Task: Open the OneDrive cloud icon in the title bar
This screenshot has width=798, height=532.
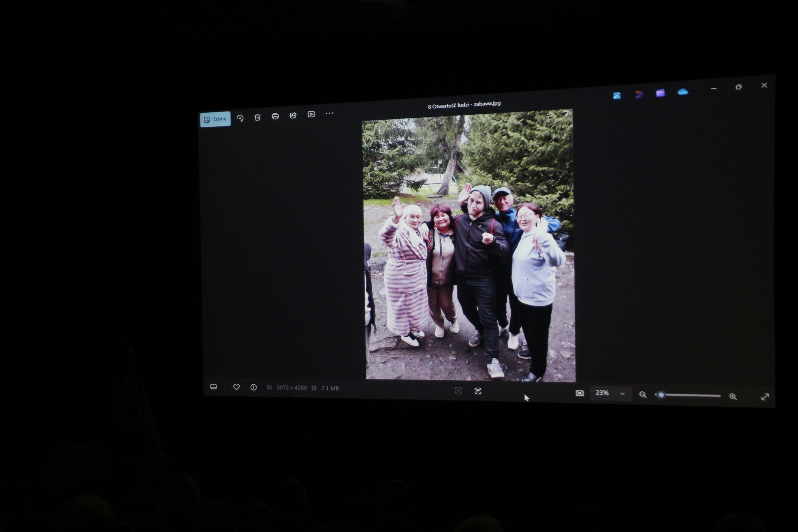Action: pyautogui.click(x=683, y=92)
